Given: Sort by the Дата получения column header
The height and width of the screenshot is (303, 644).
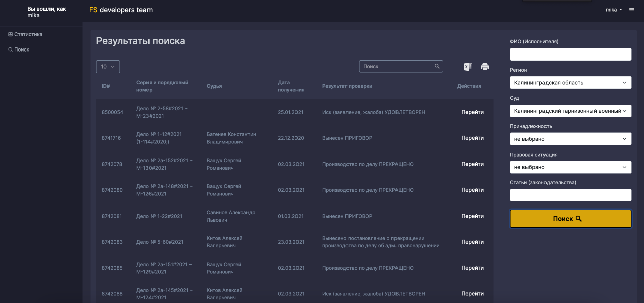Looking at the screenshot, I should point(291,86).
